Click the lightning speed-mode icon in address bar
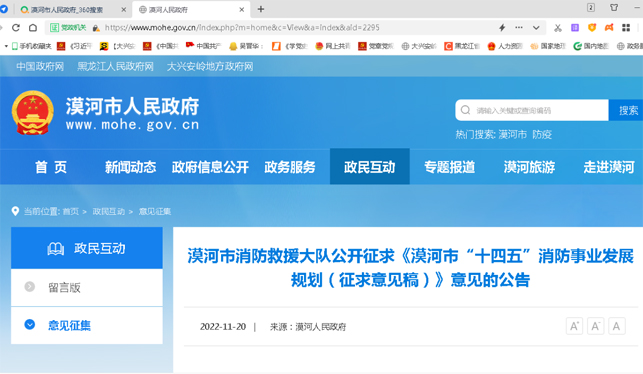The width and height of the screenshot is (643, 374). pyautogui.click(x=502, y=27)
